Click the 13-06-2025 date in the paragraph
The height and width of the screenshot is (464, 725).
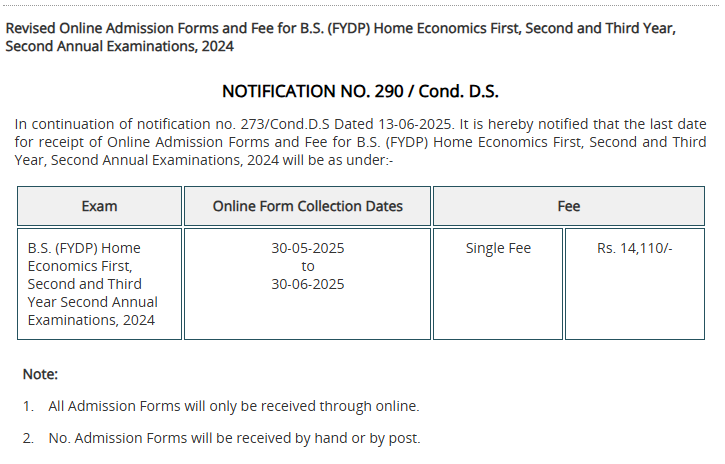coord(416,124)
